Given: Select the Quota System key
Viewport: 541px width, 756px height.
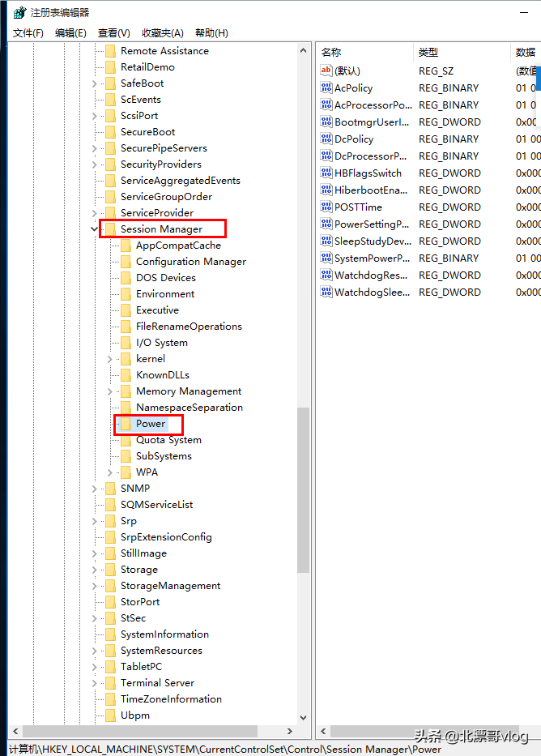Looking at the screenshot, I should [x=168, y=440].
